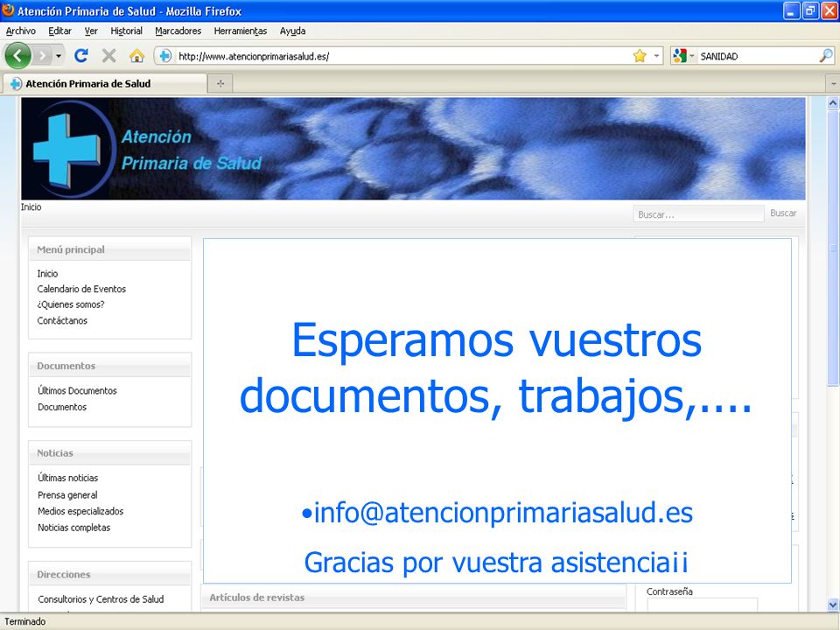Reload the page with the Refresh icon

(81, 55)
